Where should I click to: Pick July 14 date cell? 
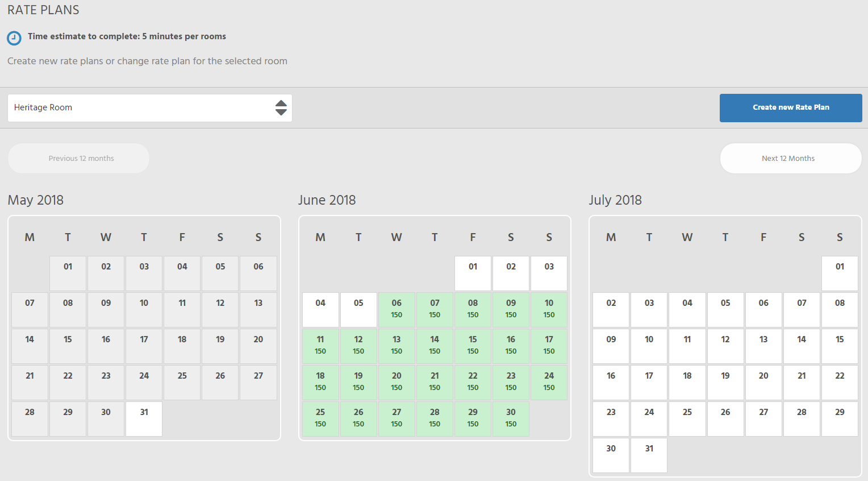pos(802,346)
